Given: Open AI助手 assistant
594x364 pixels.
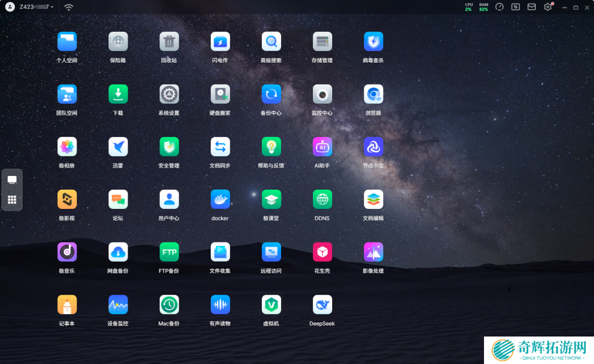Looking at the screenshot, I should tap(322, 147).
